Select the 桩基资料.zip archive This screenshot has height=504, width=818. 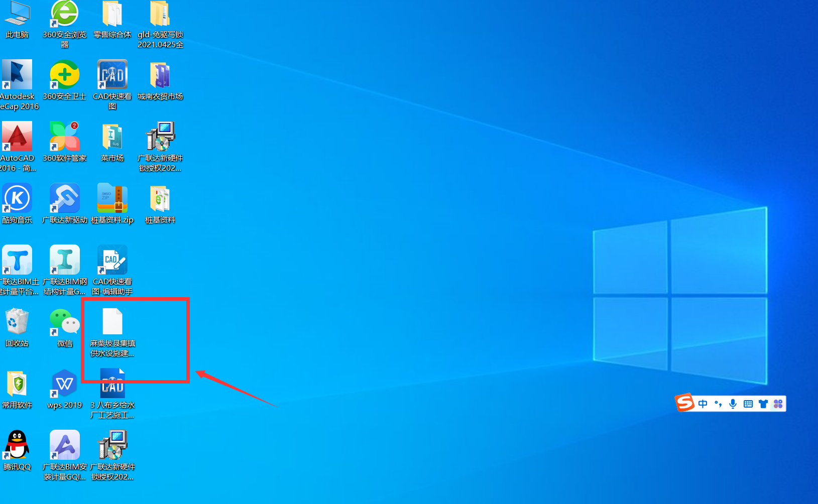coord(112,204)
